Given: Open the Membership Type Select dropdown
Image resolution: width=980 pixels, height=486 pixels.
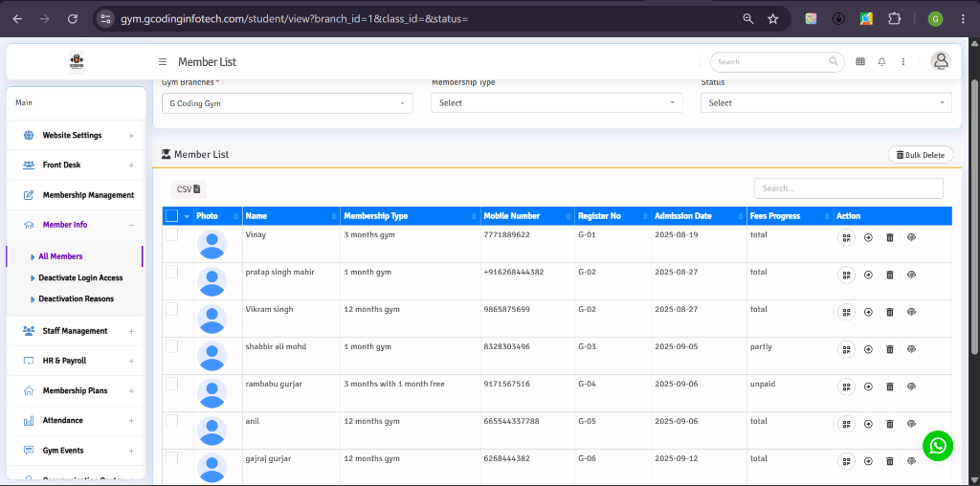Looking at the screenshot, I should tap(557, 103).
